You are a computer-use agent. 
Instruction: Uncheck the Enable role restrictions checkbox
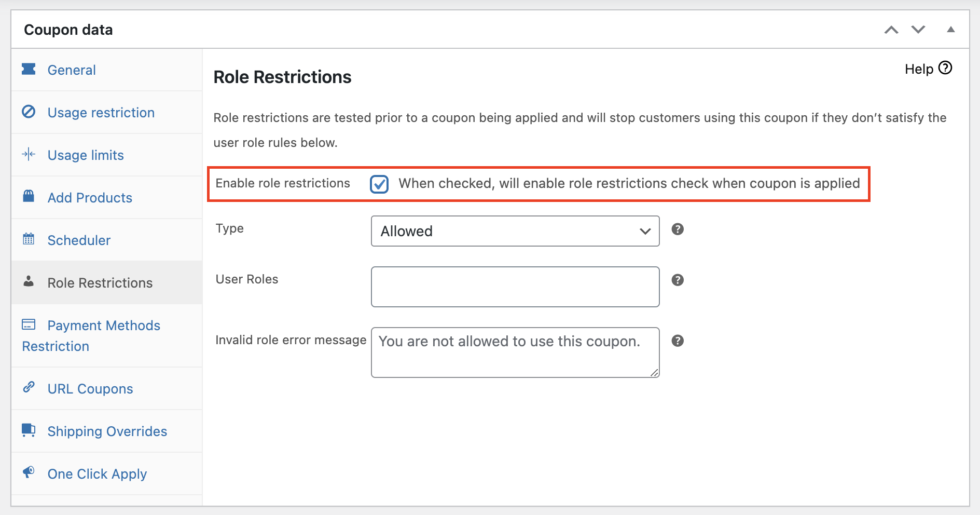pyautogui.click(x=379, y=184)
